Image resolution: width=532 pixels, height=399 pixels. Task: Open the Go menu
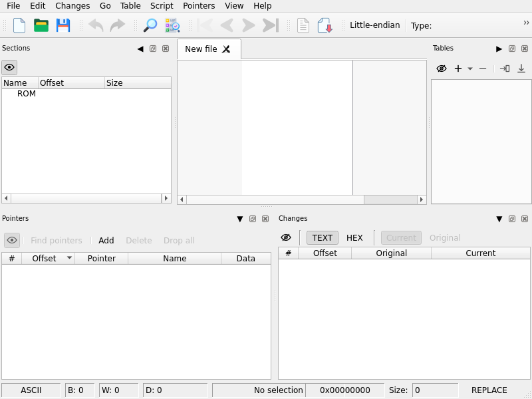click(x=105, y=6)
